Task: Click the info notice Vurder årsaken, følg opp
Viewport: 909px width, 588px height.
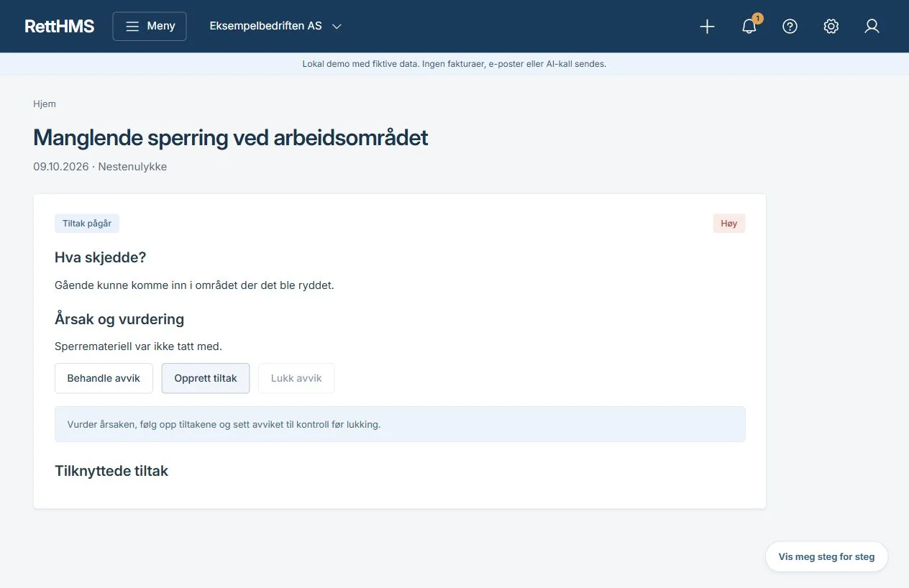Action: [400, 424]
